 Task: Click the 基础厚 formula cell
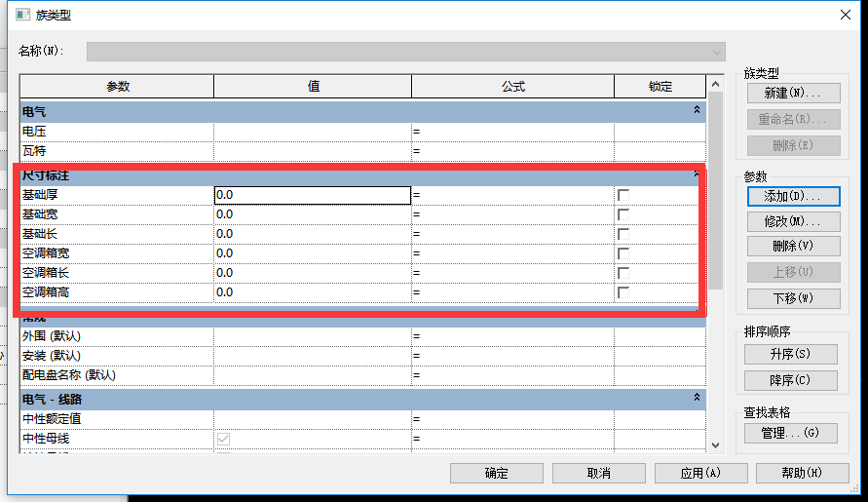512,195
